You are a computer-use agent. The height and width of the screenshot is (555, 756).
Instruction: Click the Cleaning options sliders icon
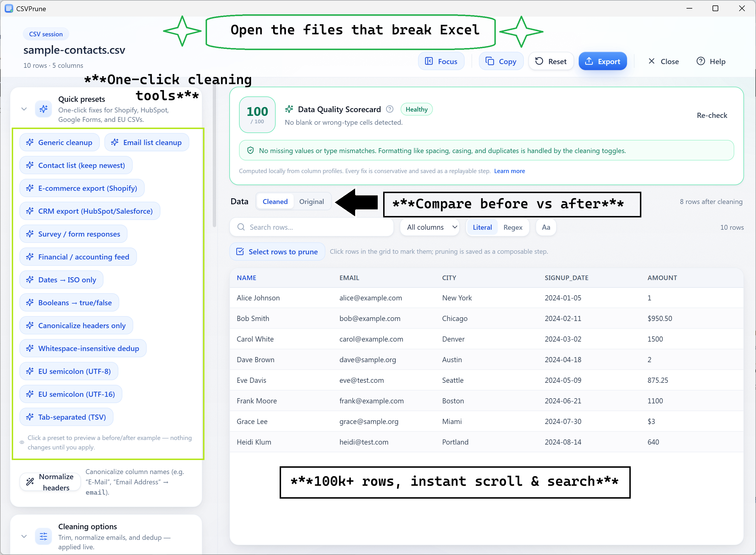pyautogui.click(x=43, y=536)
